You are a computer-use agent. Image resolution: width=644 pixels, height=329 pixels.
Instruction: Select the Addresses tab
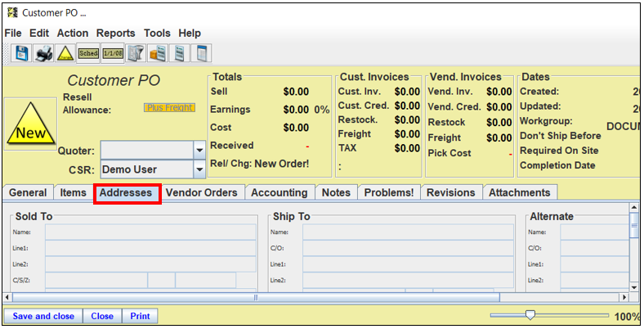[x=126, y=193]
